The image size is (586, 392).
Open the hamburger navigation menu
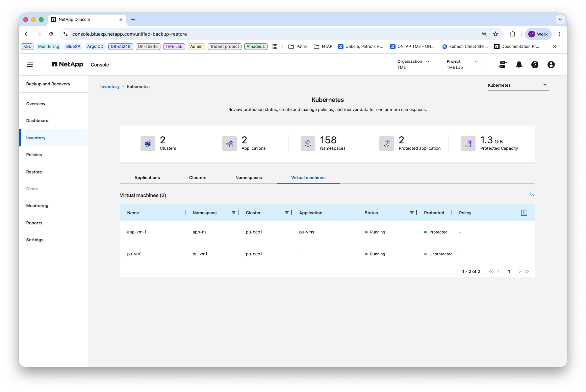[30, 65]
